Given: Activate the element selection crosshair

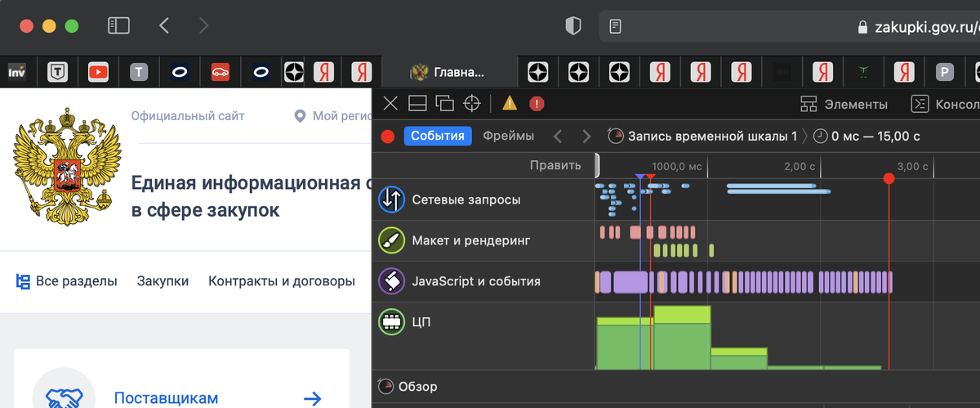Looking at the screenshot, I should pyautogui.click(x=471, y=103).
